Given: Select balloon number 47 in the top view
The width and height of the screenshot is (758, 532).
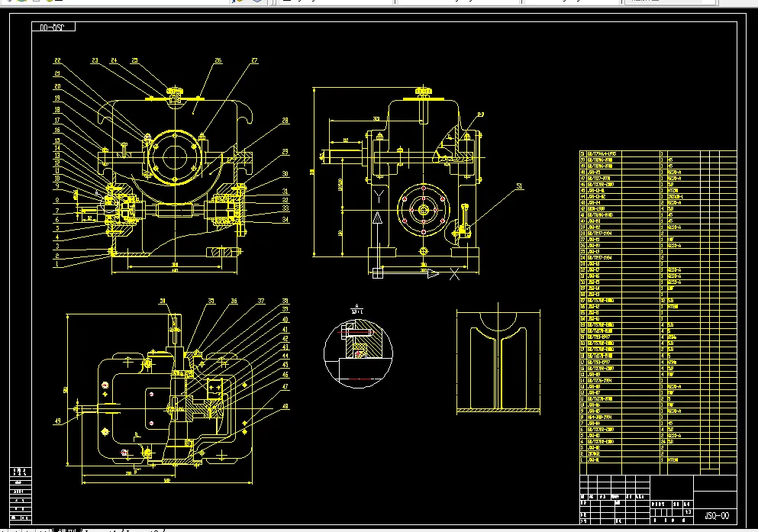Looking at the screenshot, I should tap(285, 386).
